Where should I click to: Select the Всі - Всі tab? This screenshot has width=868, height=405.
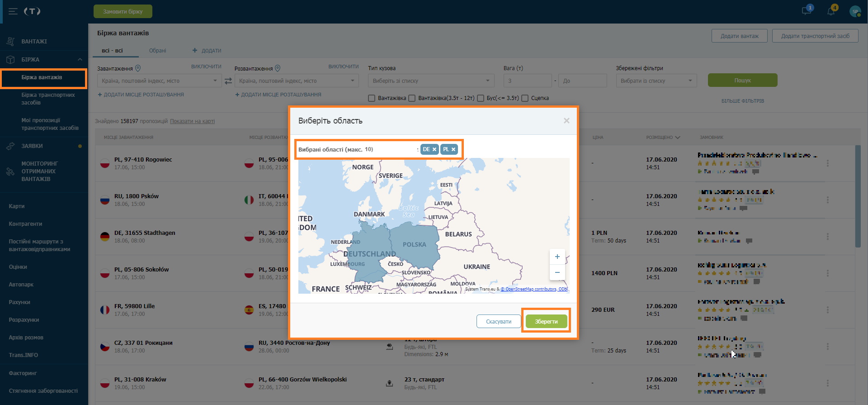click(113, 51)
